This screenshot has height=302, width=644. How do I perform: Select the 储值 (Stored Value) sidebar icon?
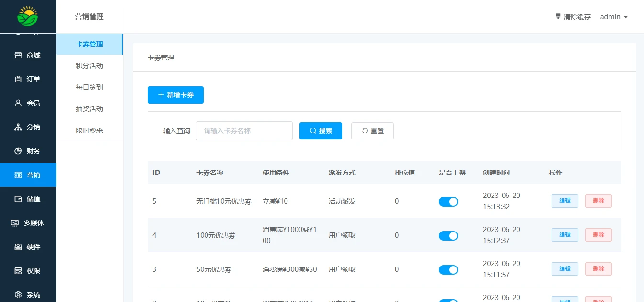coord(28,198)
